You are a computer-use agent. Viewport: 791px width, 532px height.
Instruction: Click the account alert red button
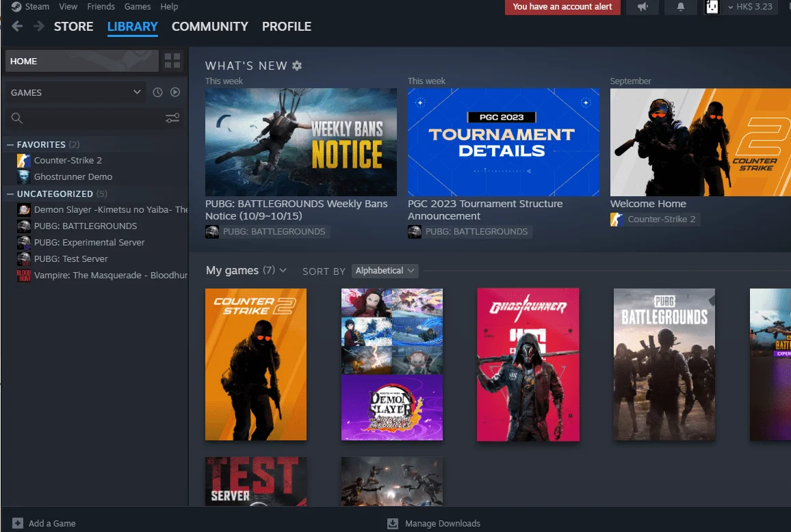562,7
